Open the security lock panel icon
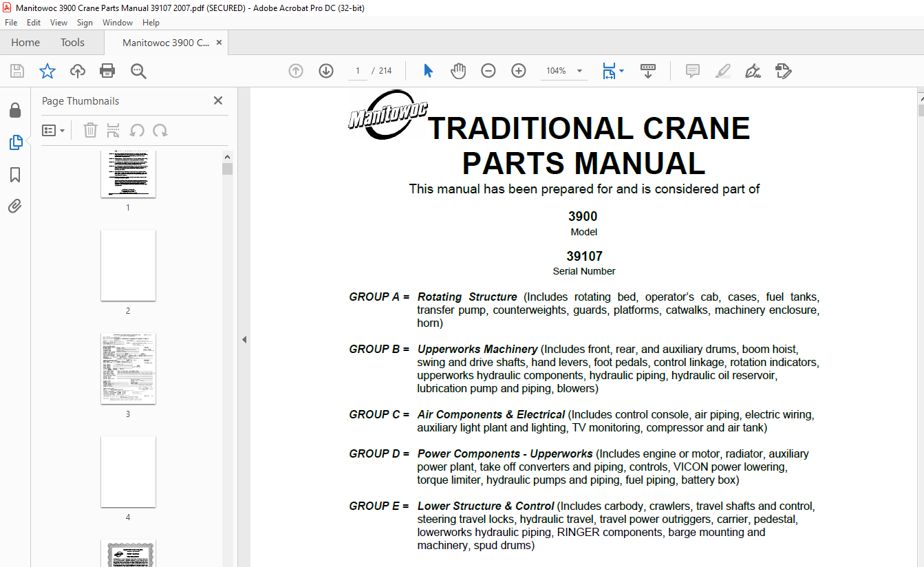 [15, 111]
